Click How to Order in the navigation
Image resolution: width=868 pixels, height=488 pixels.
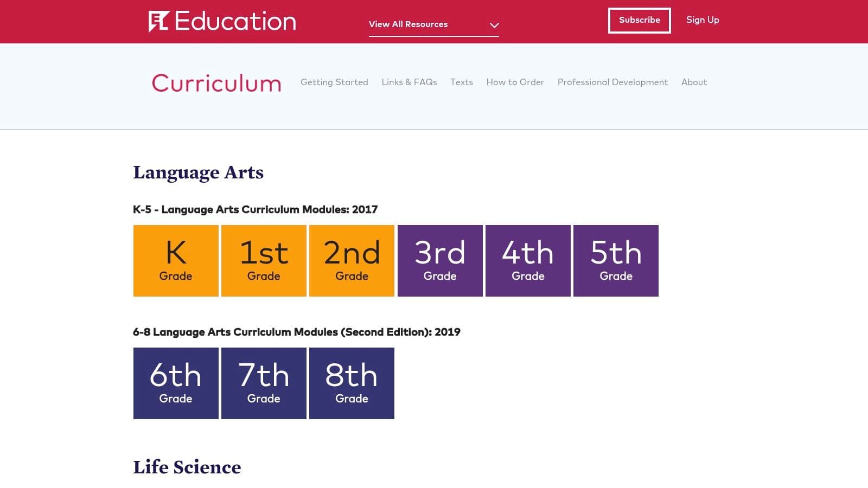pos(515,82)
